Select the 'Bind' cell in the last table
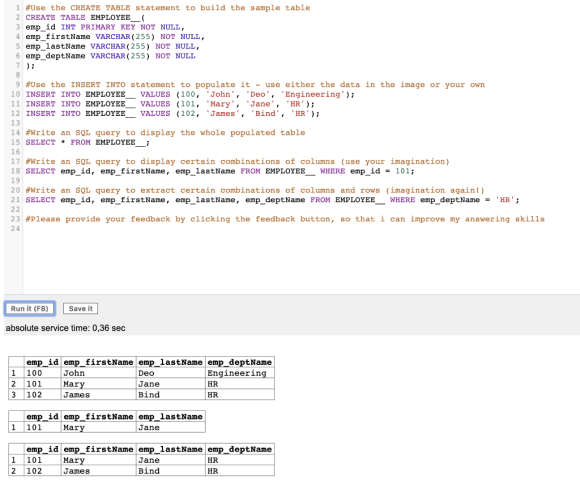 coord(171,471)
